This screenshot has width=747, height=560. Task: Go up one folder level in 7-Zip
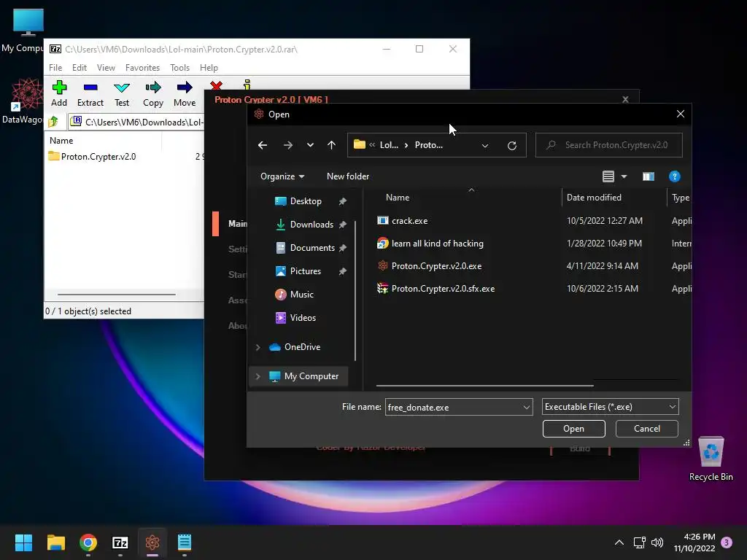click(x=53, y=122)
